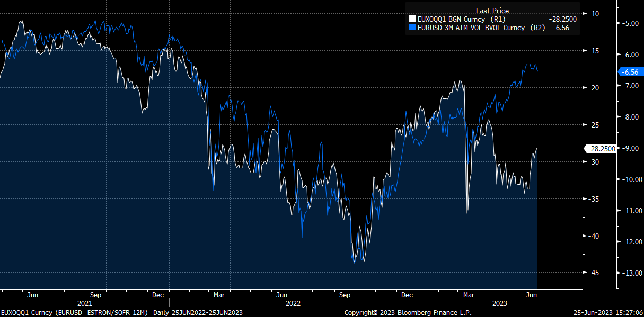Click the Sep tick label under 2022
This screenshot has height=317, width=644.
pyautogui.click(x=345, y=295)
